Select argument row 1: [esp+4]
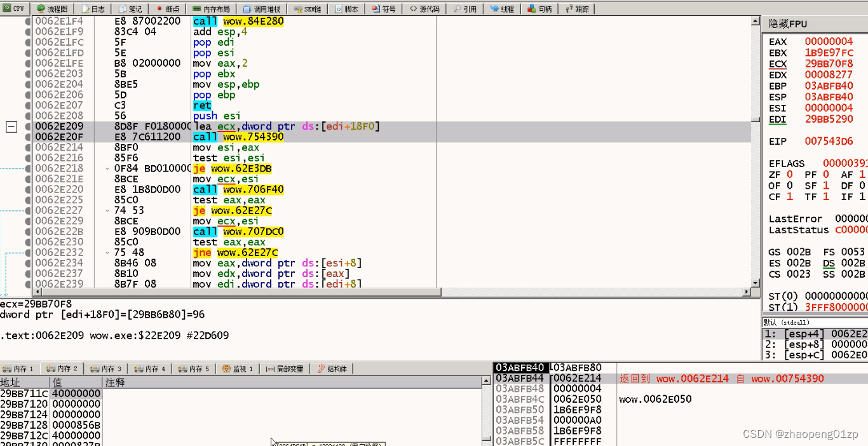Screen dimensions: 868x446 pyautogui.click(x=815, y=334)
